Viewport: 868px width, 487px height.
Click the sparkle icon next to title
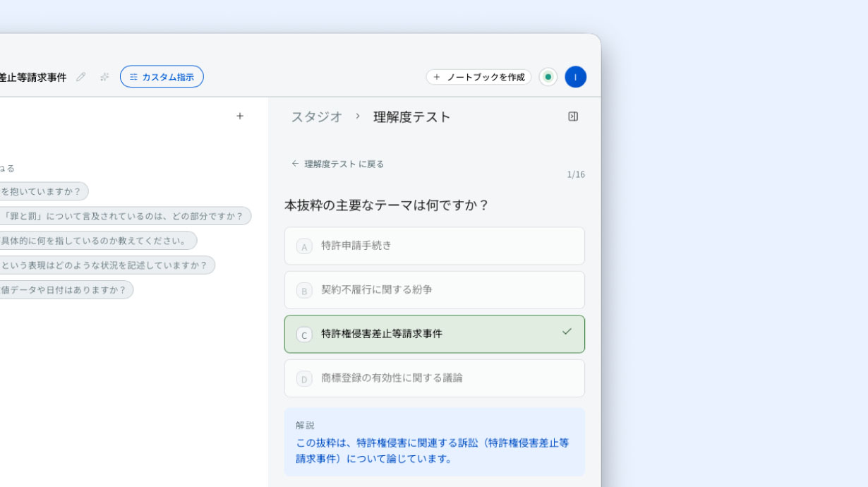point(104,77)
